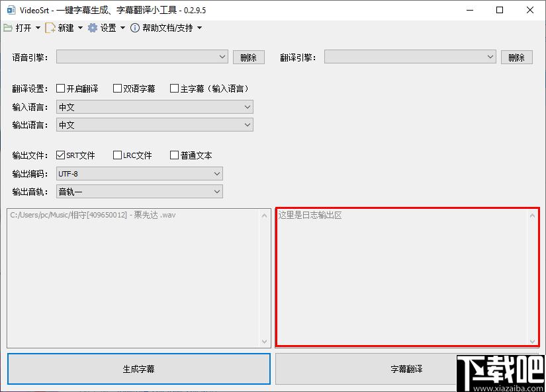This screenshot has width=546, height=392.
Task: Expand the arrow next to 打开
Action: pos(38,28)
